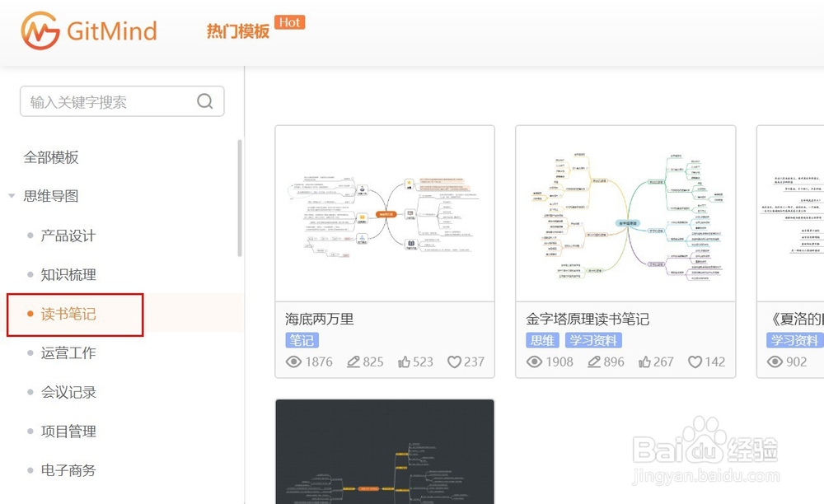Click the 267 likes count

(x=663, y=362)
